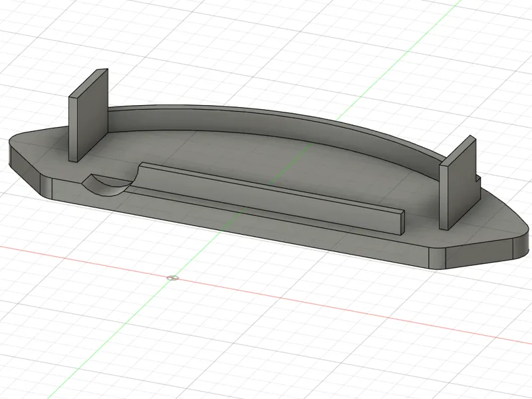532x399 pixels.
Task: Select the square end face of long rail
Action: [402, 222]
